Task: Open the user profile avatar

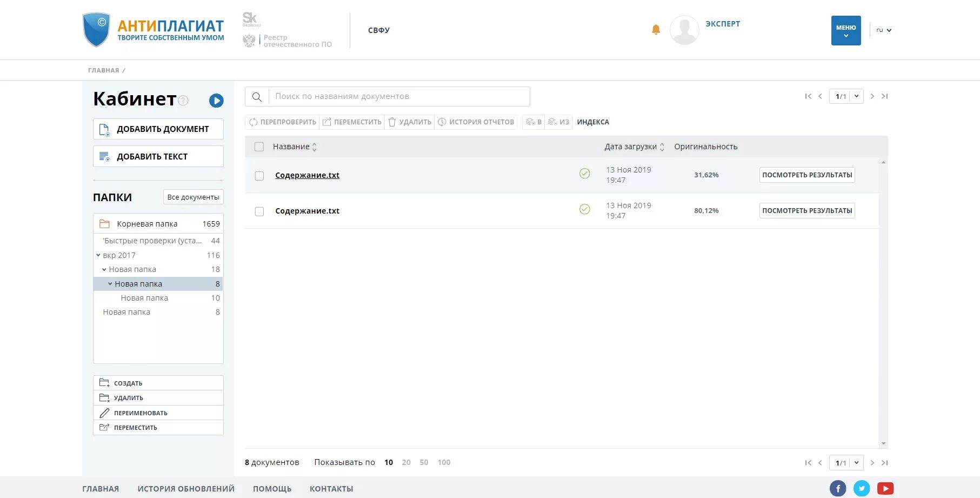Action: 684,30
